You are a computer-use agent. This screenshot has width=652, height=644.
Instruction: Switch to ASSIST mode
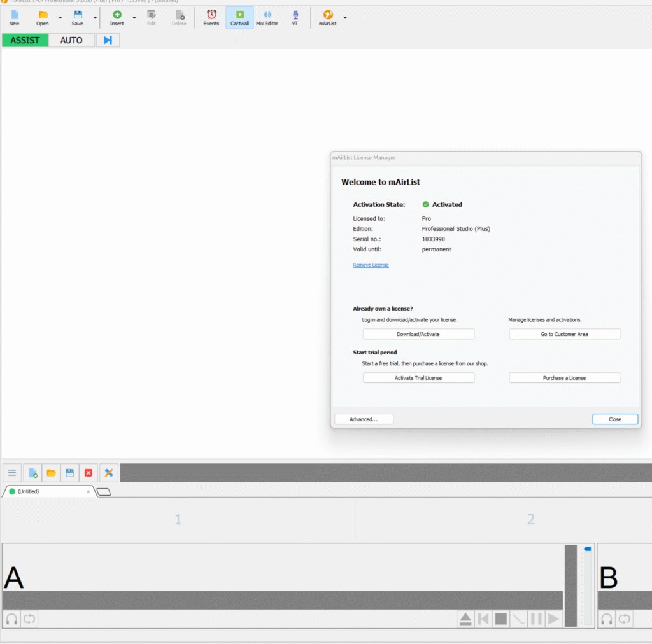(25, 40)
